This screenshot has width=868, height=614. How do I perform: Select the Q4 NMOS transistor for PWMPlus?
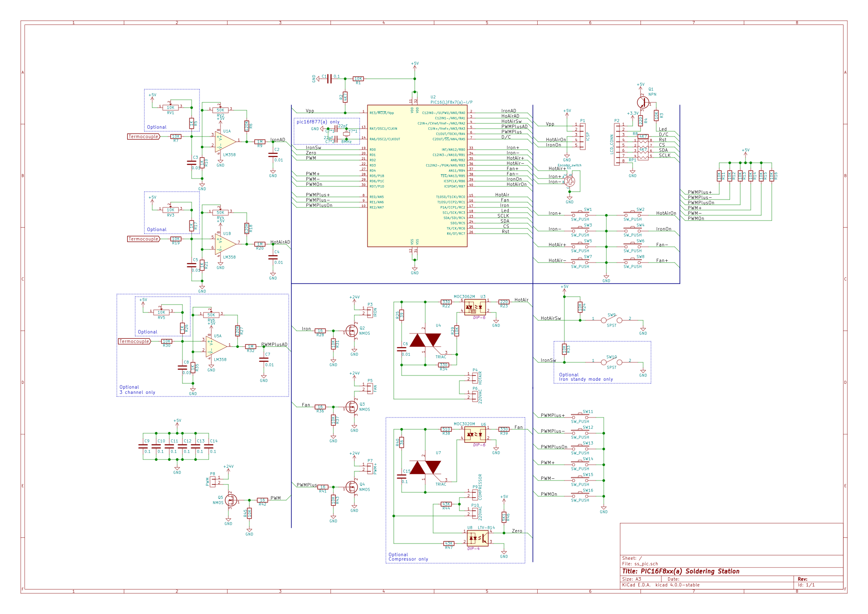[x=352, y=487]
